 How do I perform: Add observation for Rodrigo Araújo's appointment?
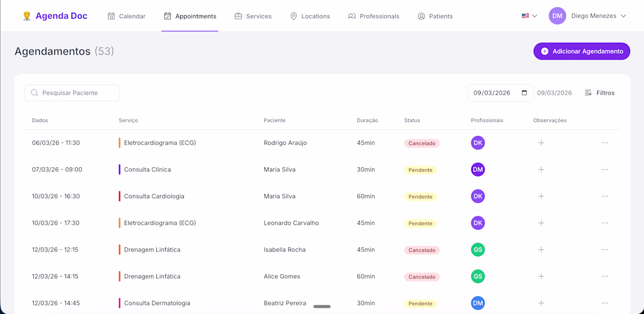tap(541, 143)
